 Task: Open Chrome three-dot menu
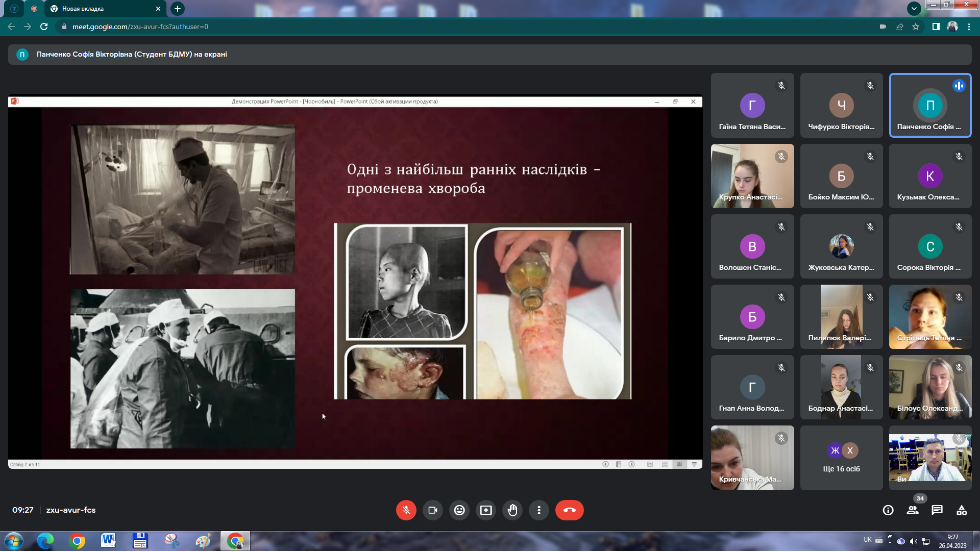[x=969, y=27]
